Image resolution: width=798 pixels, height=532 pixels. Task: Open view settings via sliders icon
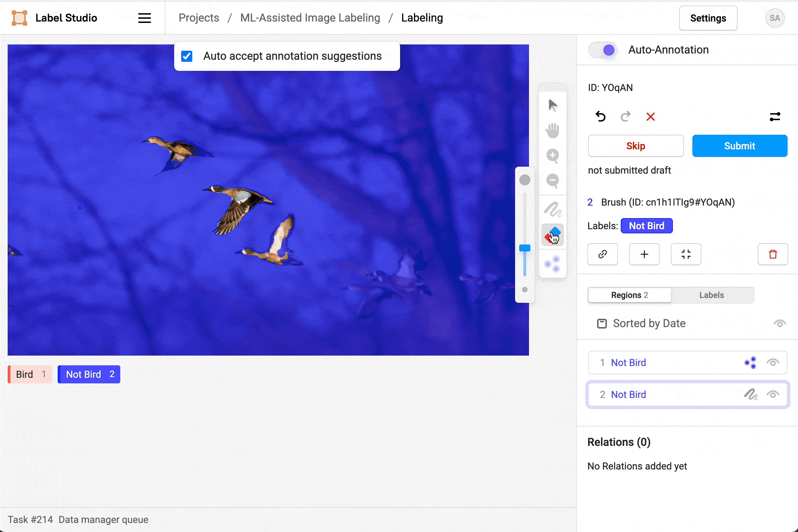pyautogui.click(x=775, y=117)
